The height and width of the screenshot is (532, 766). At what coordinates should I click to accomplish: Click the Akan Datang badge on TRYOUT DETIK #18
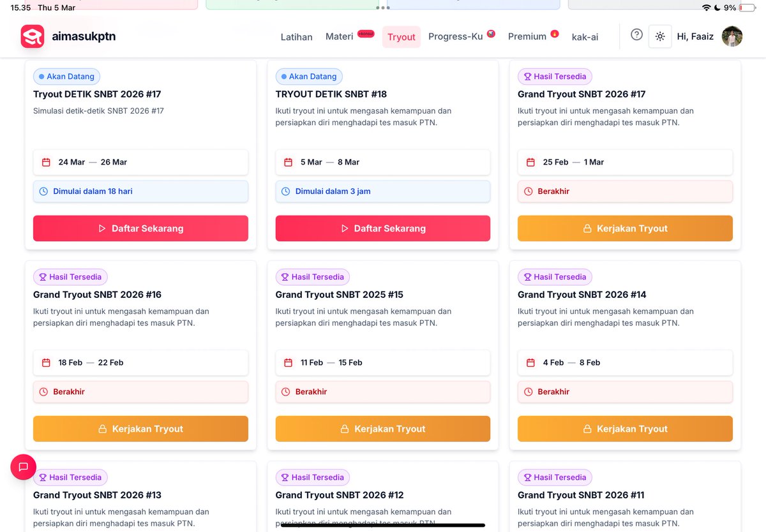pyautogui.click(x=309, y=77)
